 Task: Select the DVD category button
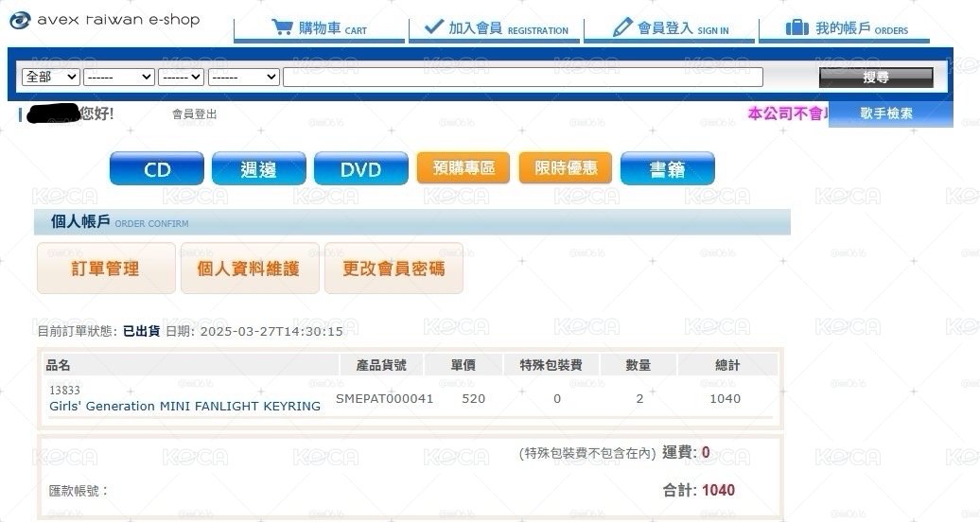click(361, 168)
